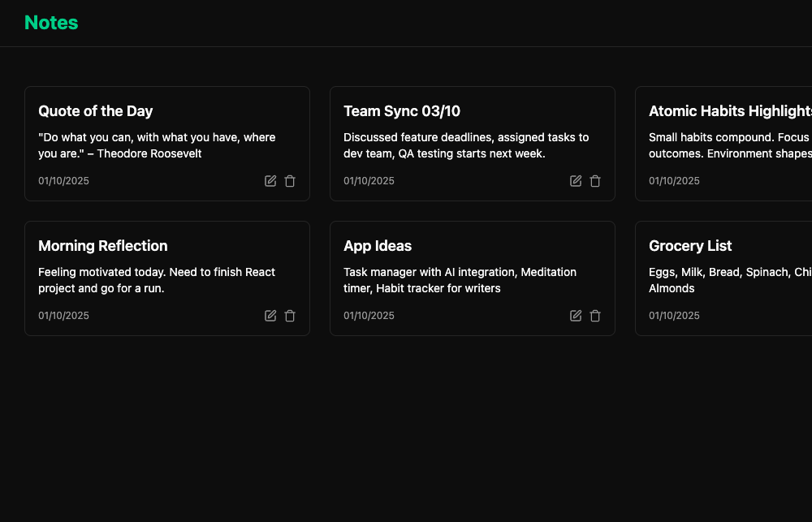Open the Atomic Habits Highlights note card

click(x=730, y=111)
